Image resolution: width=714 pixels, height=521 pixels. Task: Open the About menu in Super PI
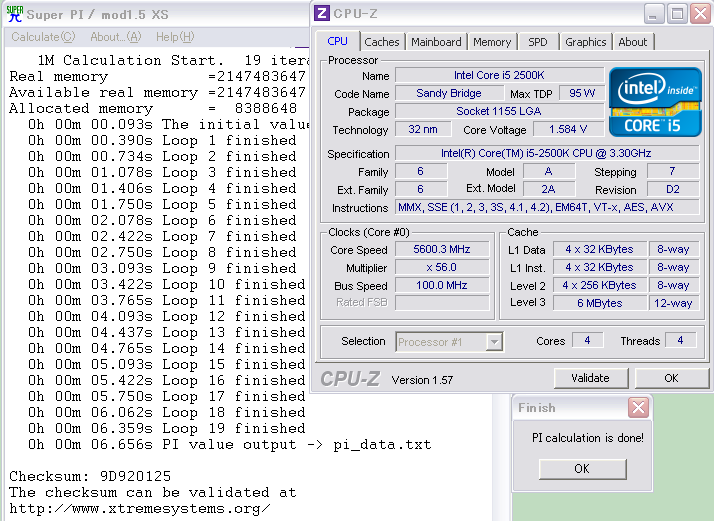pos(116,37)
